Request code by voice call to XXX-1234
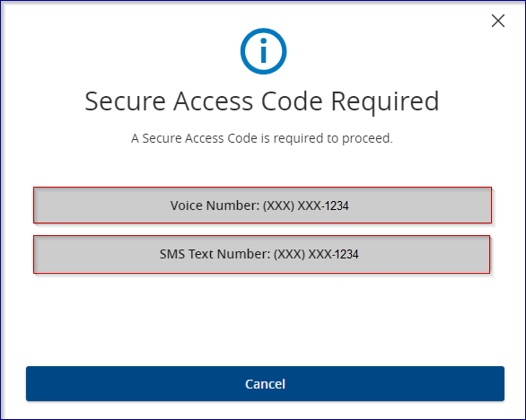The image size is (526, 420). 263,206
